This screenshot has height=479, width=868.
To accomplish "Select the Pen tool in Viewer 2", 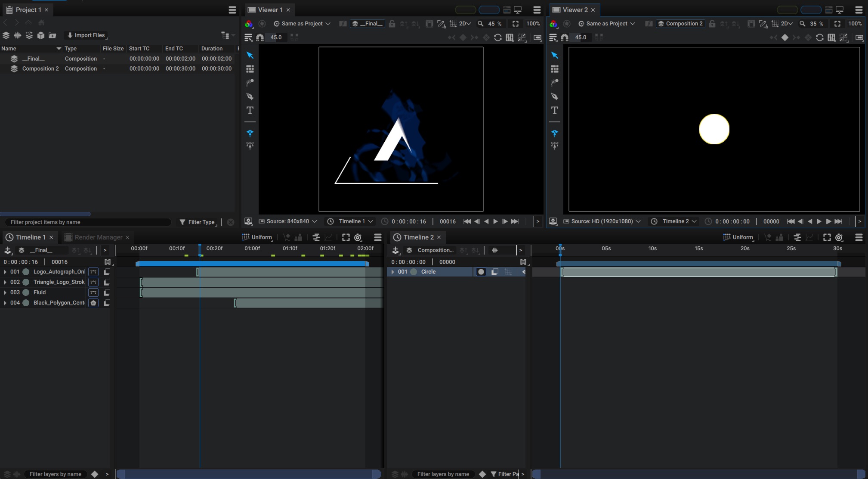I will [555, 96].
